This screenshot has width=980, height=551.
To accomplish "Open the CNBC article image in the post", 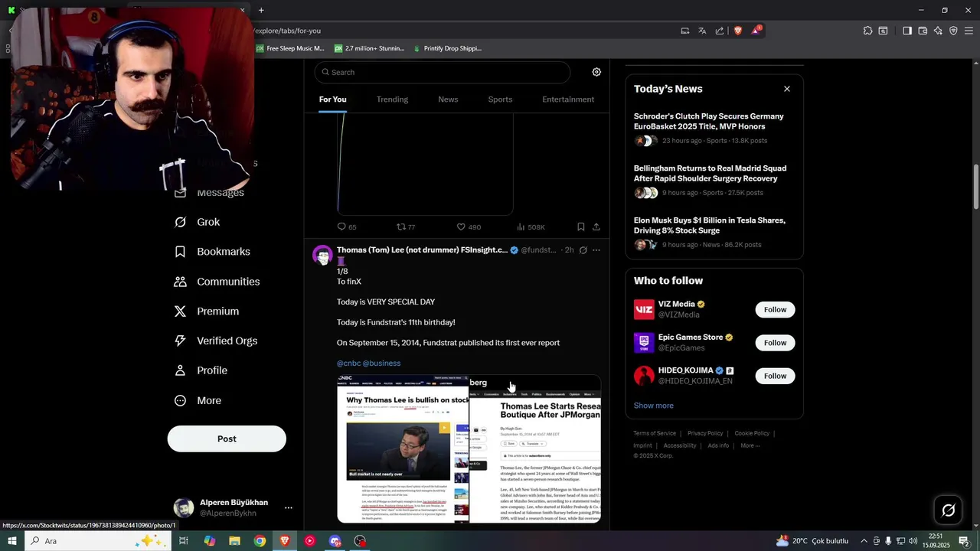I will click(403, 449).
